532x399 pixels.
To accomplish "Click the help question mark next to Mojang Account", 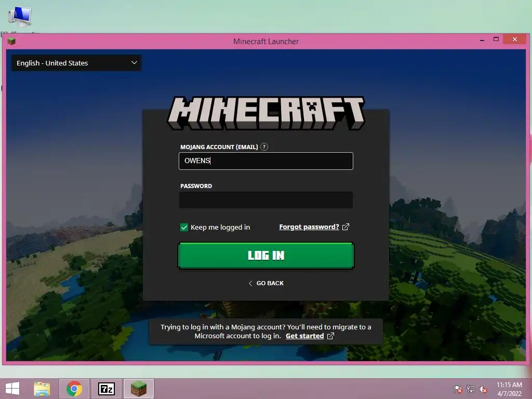I will [x=264, y=147].
